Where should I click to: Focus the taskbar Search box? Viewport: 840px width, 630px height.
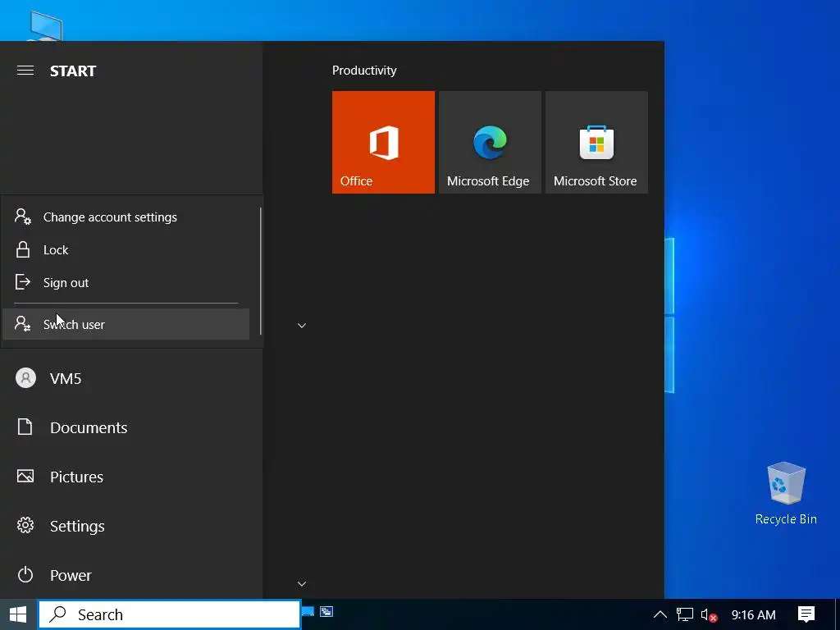[169, 614]
